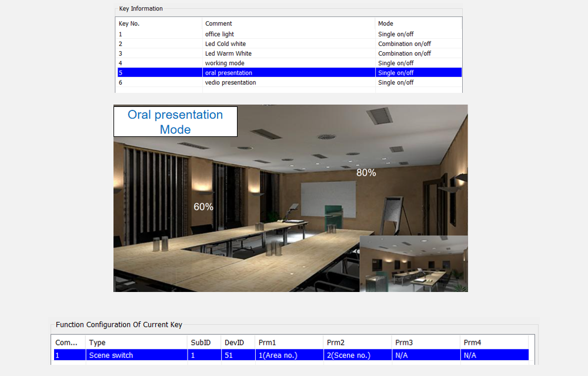
Task: Click the Prm4 column header
Action: click(495, 343)
